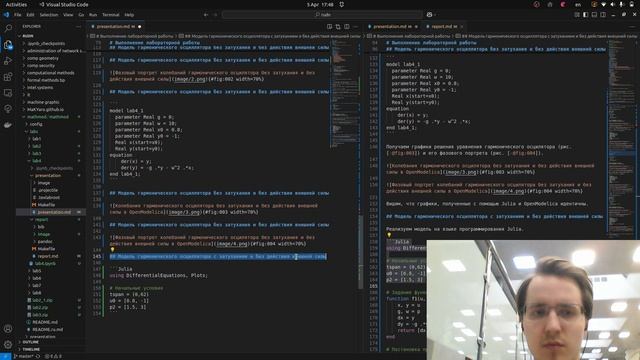
Task: Click the clock in the top bar
Action: click(320, 4)
